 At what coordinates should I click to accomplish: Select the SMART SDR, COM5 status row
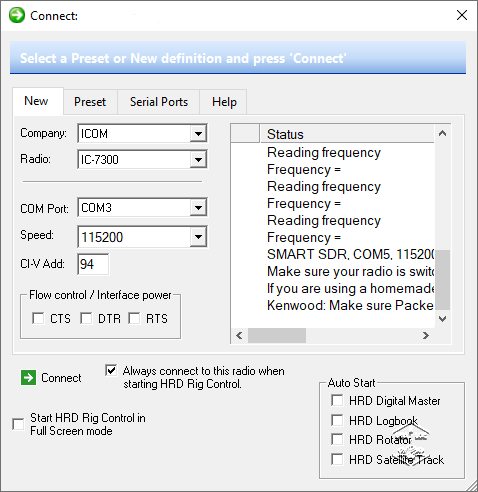pyautogui.click(x=351, y=254)
